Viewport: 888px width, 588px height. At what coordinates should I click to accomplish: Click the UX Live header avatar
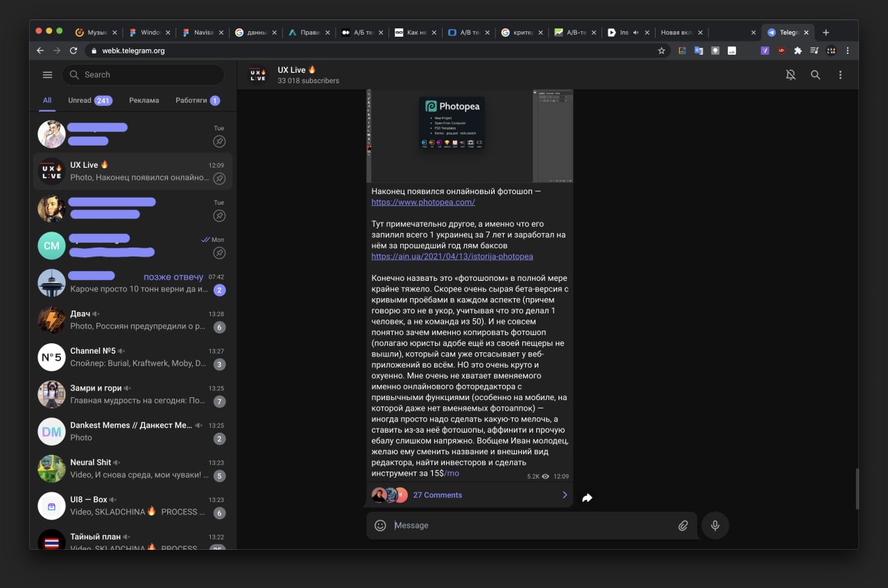click(x=258, y=75)
